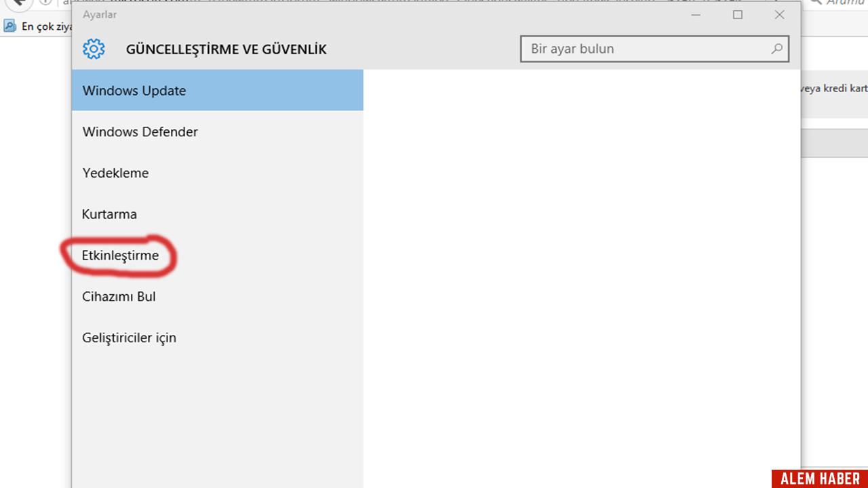Click the search magnifier icon in the browser toolbar
Viewport: 868px width, 488px height.
[816, 3]
